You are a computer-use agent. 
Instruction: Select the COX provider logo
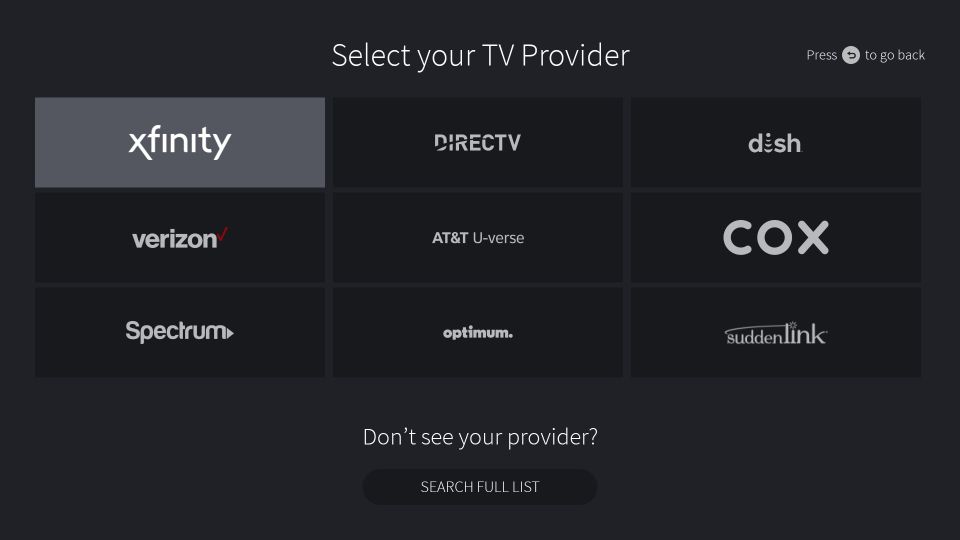(x=776, y=238)
